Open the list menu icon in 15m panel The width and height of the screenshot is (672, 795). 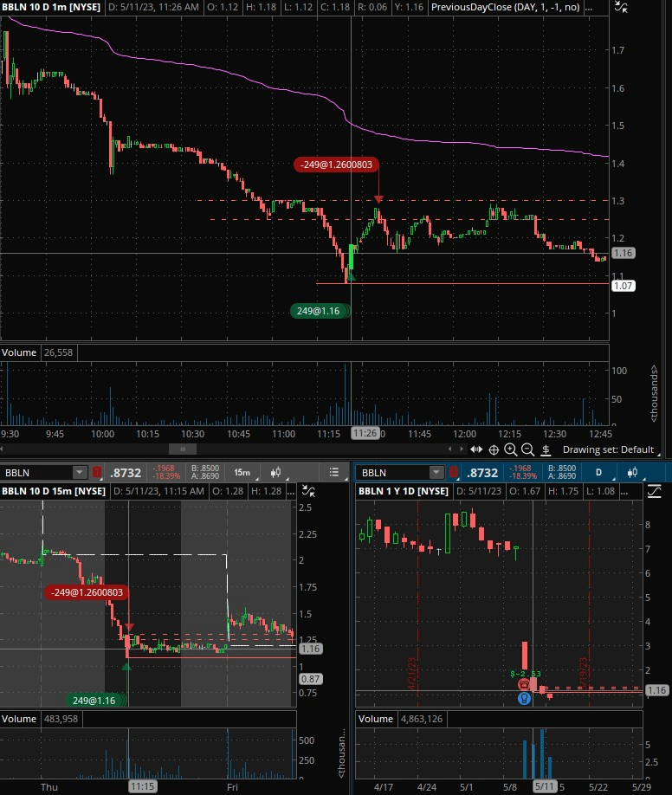pyautogui.click(x=333, y=473)
